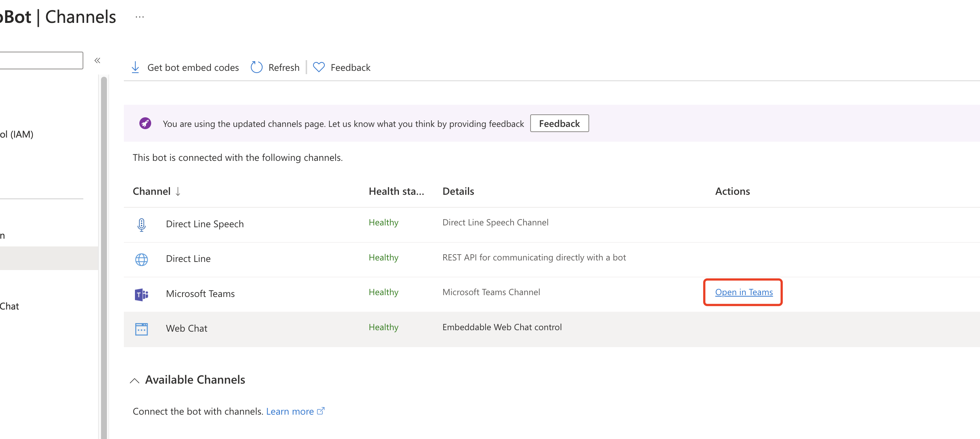Viewport: 980px width, 439px height.
Task: Click the purple rocket icon in banner
Action: pos(145,123)
